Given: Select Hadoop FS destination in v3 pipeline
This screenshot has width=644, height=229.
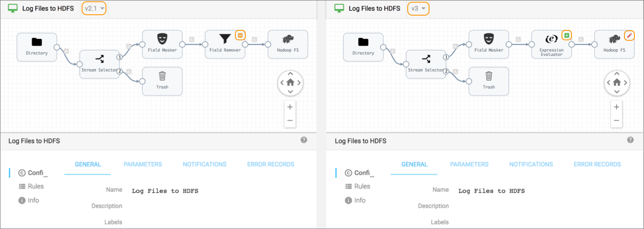Looking at the screenshot, I should point(614,44).
